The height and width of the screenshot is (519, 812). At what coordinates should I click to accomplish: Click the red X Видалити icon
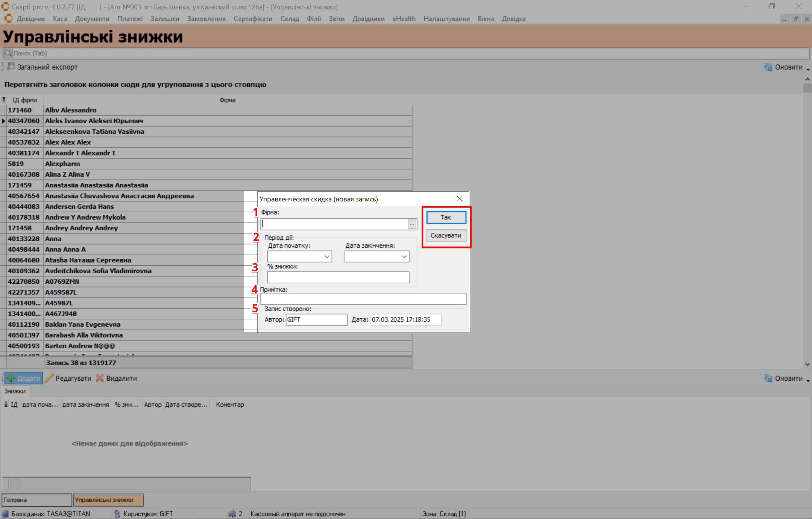100,378
